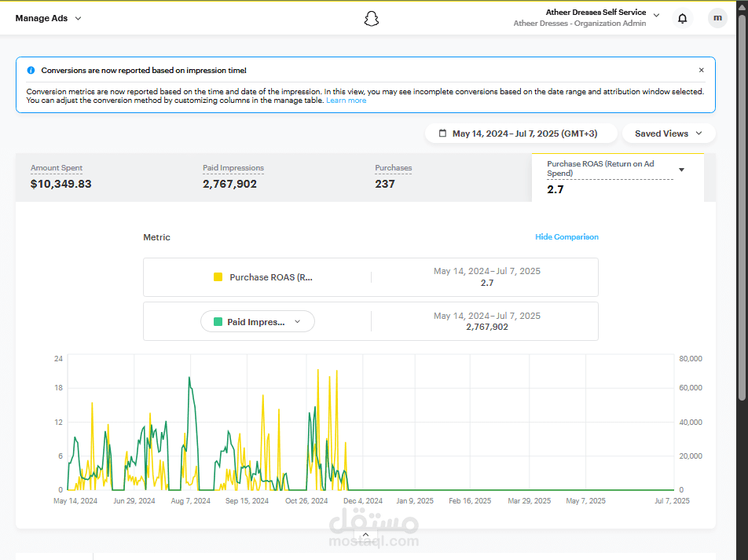Click the 2.7 value in Purchase ROAS tab
This screenshot has height=560, width=748.
tap(555, 190)
